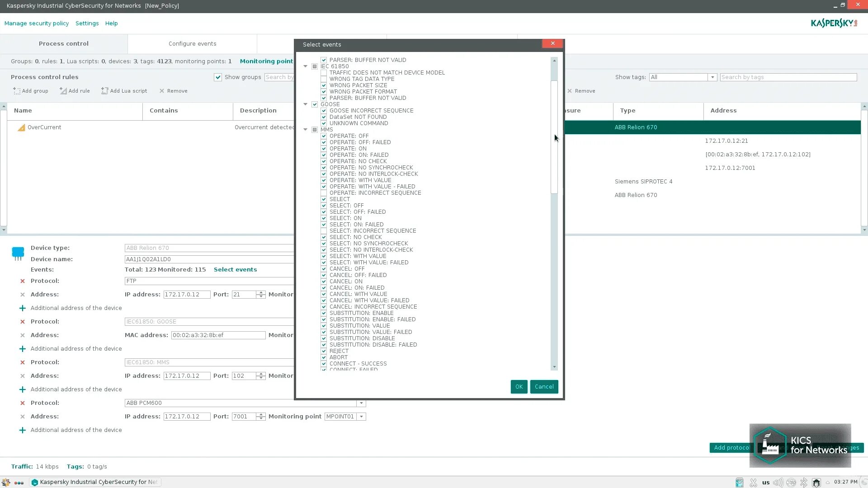Click the MAC address input field
This screenshot has height=488, width=868.
click(x=218, y=335)
